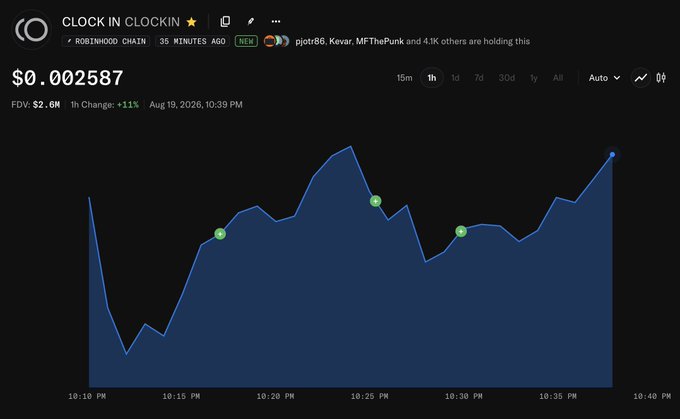Click buy marker near 10:30 PM
Image resolution: width=680 pixels, height=419 pixels.
(461, 232)
